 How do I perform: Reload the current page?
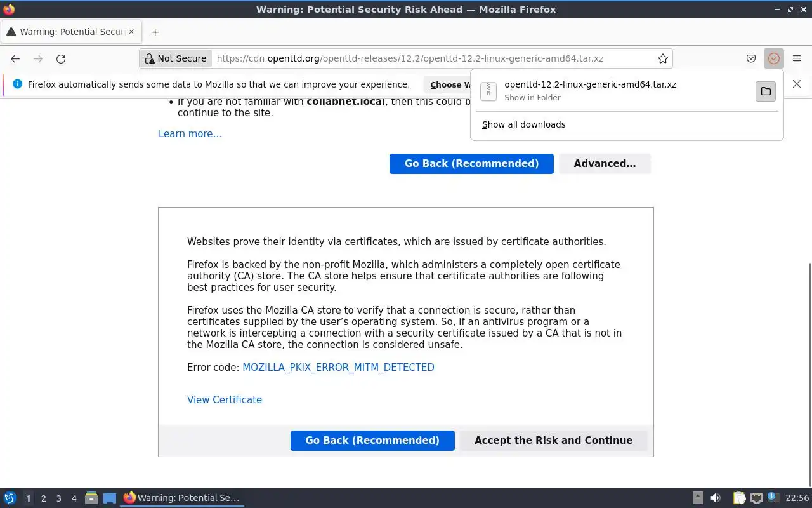61,58
